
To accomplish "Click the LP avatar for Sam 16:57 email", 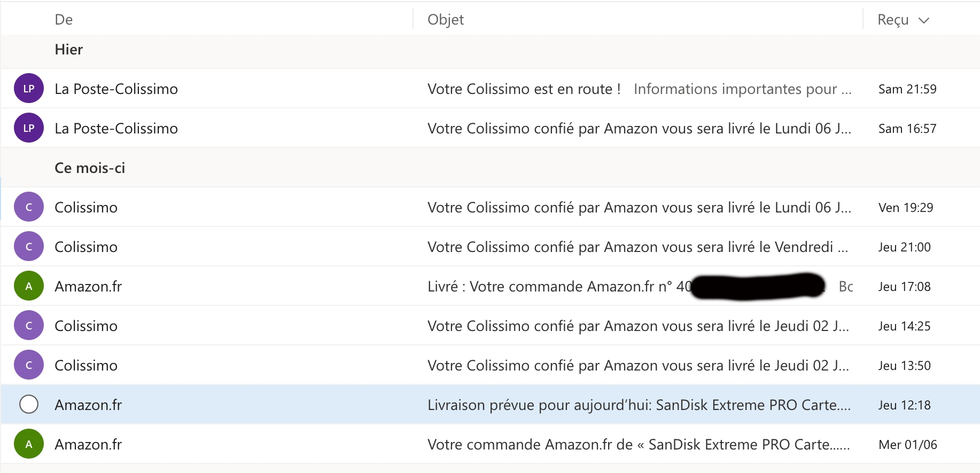I will 29,128.
